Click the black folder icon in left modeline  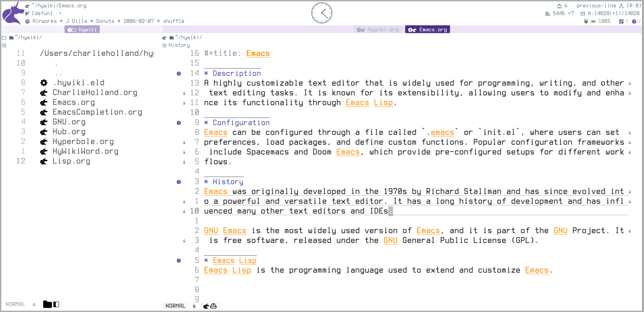click(48, 304)
